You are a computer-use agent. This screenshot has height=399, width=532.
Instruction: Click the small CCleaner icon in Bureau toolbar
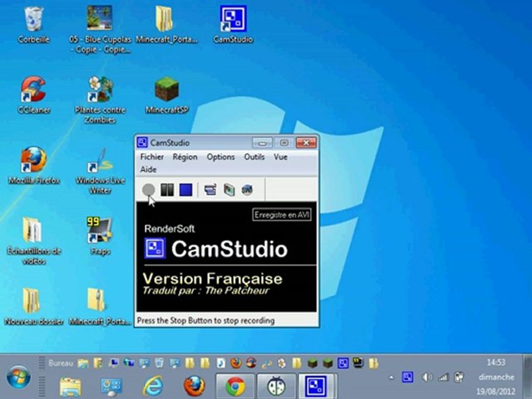click(x=251, y=363)
